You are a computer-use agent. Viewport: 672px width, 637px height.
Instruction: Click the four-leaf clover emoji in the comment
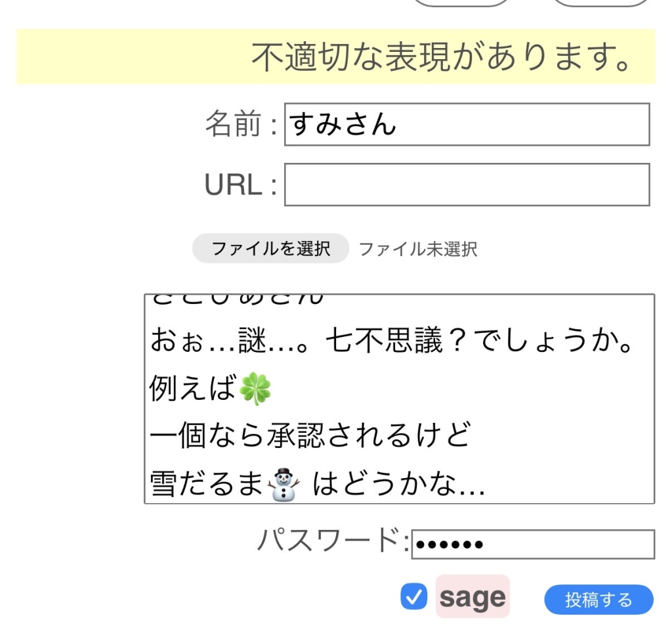255,390
